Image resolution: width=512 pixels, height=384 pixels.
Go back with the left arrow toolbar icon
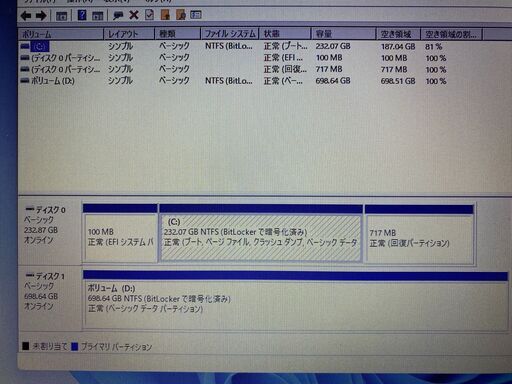[26, 15]
